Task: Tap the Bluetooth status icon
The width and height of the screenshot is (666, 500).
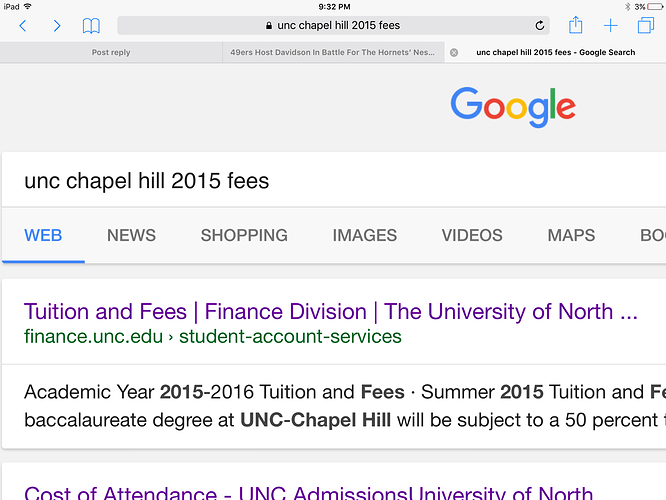Action: 627,6
